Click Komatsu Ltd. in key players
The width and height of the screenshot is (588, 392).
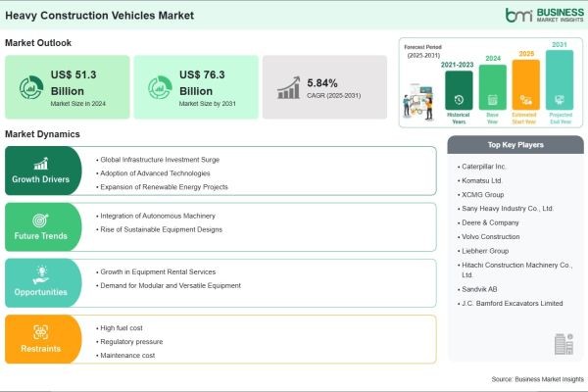pos(481,180)
